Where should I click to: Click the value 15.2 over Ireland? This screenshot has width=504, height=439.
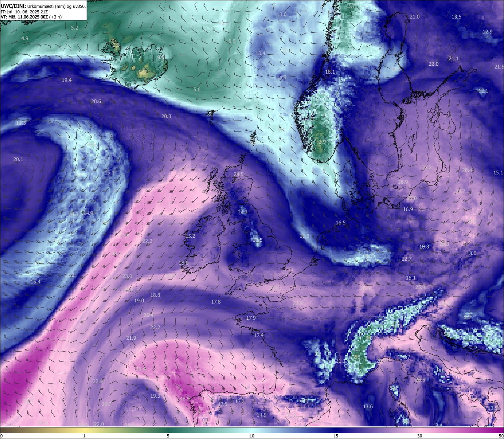(x=190, y=236)
